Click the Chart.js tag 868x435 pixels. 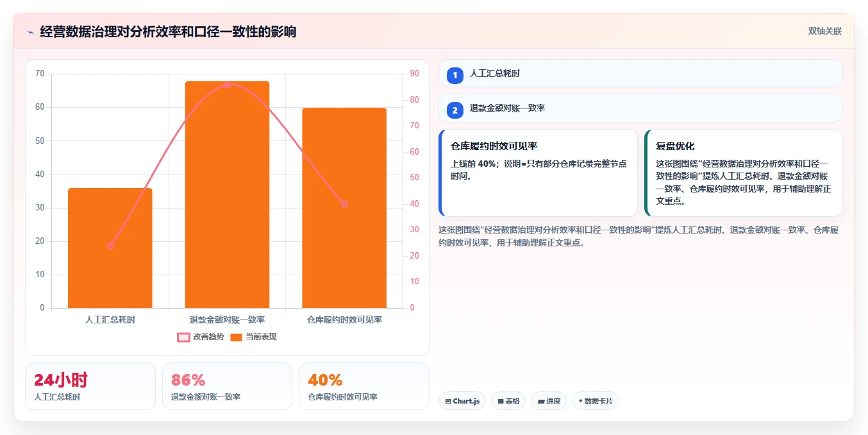[x=462, y=401]
